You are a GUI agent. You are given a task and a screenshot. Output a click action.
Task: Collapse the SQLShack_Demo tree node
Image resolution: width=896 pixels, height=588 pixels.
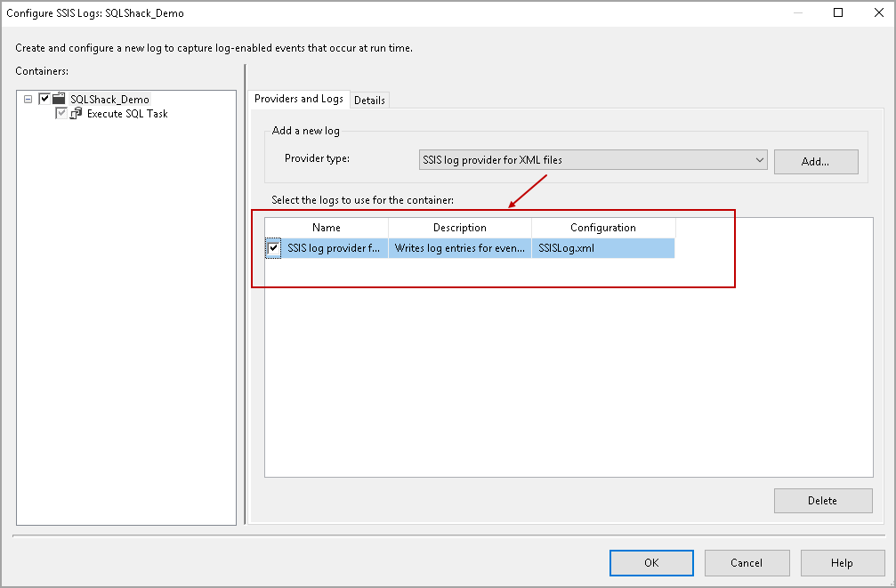click(x=28, y=99)
